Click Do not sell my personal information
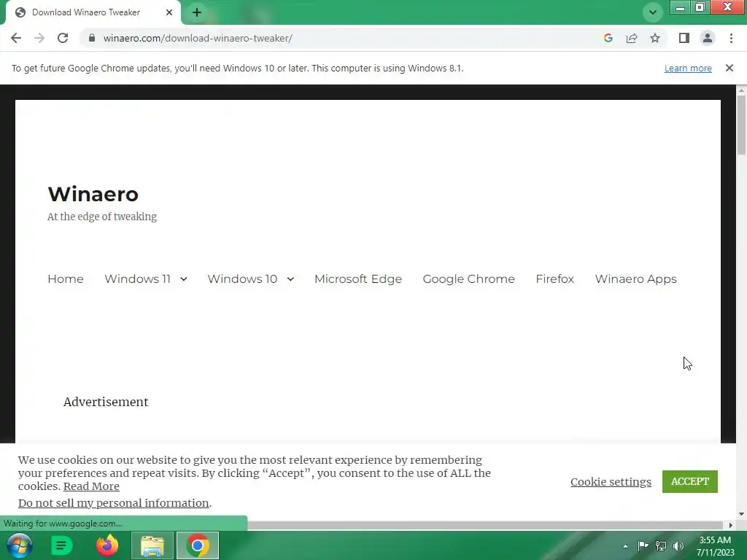The width and height of the screenshot is (747, 560). click(113, 503)
